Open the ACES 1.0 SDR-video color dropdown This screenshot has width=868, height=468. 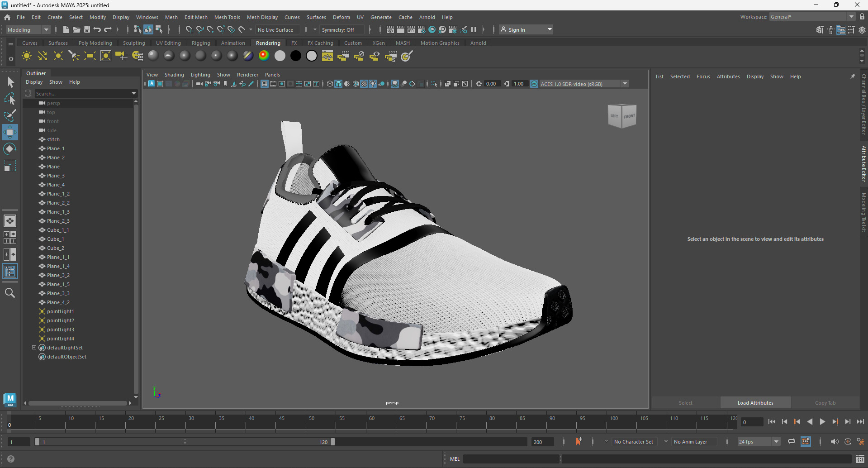pyautogui.click(x=584, y=84)
